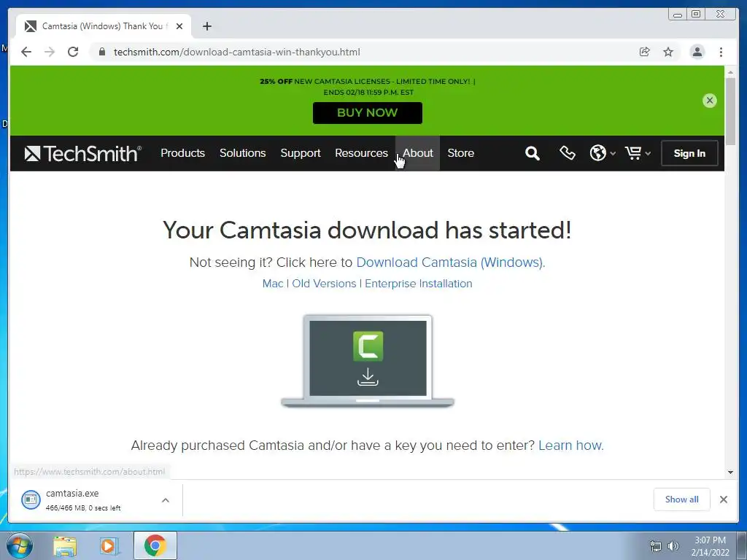Open the Products menu

(183, 153)
